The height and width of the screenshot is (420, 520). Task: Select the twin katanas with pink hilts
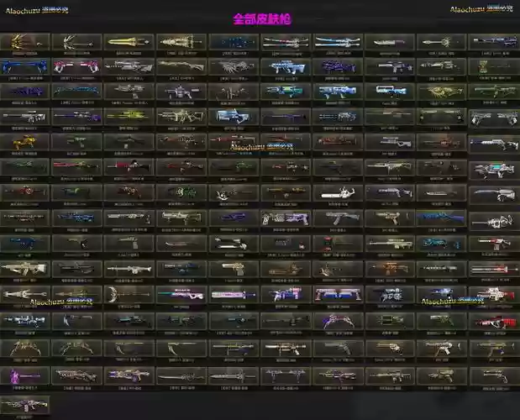pyautogui.click(x=286, y=42)
